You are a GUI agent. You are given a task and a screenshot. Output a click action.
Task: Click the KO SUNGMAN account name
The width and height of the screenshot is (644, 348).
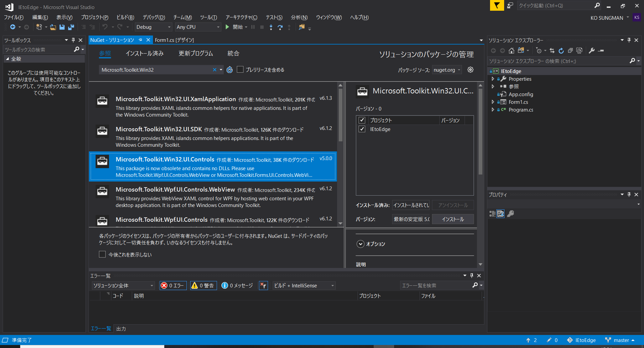tap(607, 18)
